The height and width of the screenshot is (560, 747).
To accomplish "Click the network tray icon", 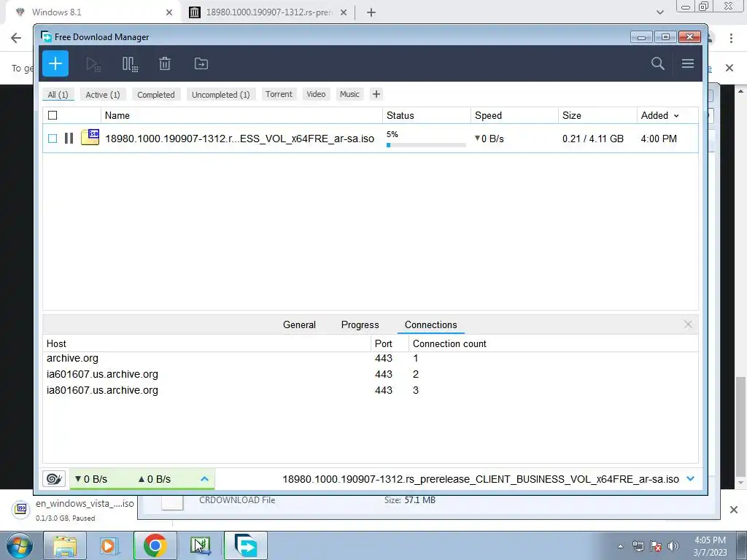I will tap(638, 546).
